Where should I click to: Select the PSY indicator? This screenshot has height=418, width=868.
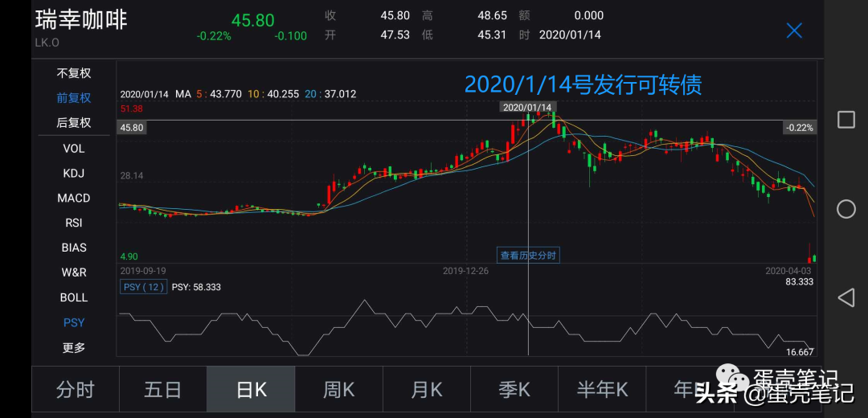74,322
